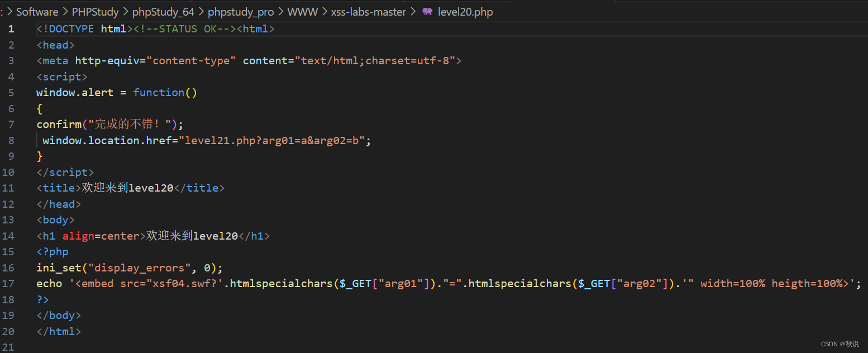
Task: Open phpstudy_pro breadcrumb folder
Action: coord(241,12)
